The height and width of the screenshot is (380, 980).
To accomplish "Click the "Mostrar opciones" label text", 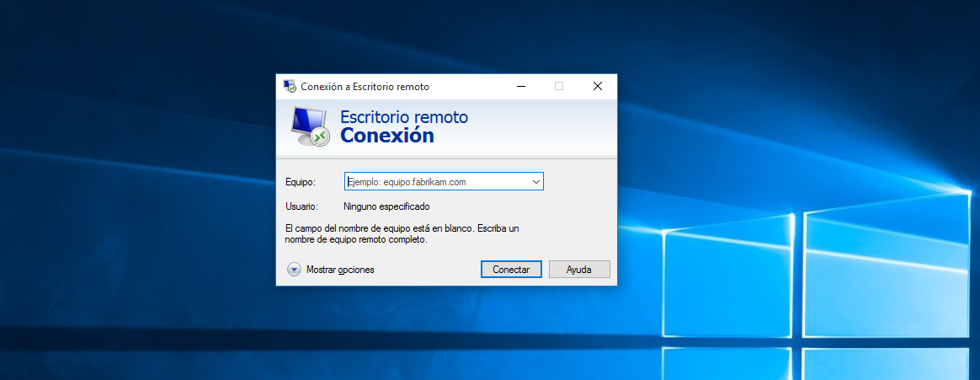I will [340, 270].
